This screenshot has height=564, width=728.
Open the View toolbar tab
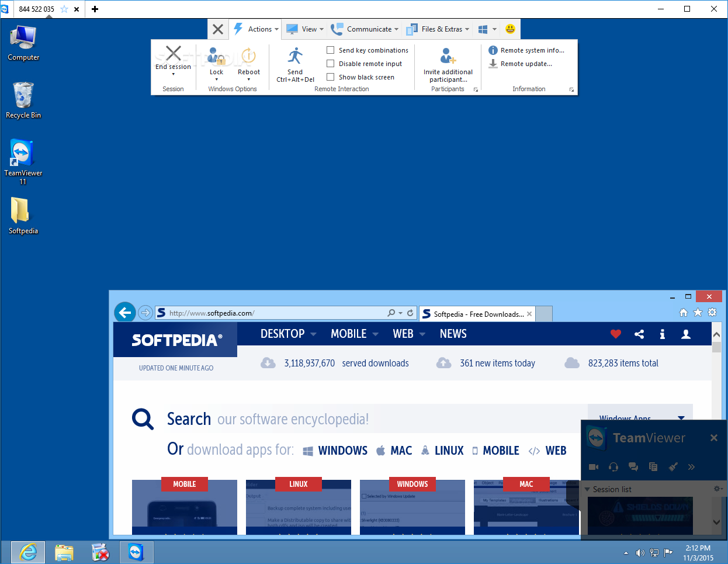tap(305, 29)
